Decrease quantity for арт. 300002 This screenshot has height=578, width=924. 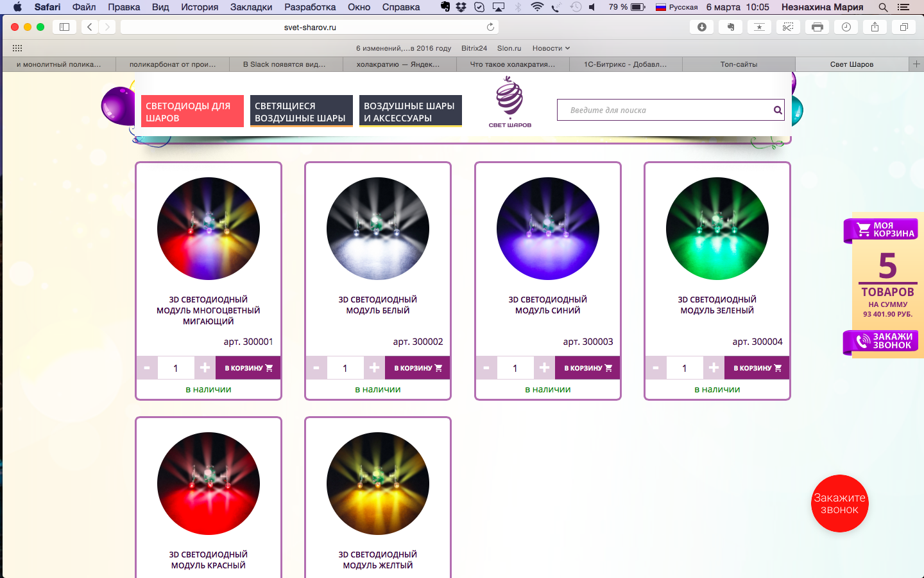click(316, 368)
